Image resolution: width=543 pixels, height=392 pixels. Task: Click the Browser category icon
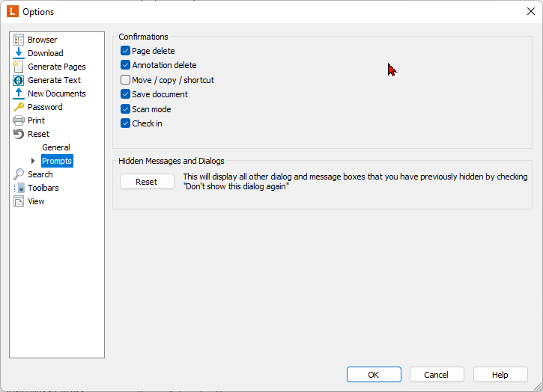click(x=19, y=40)
